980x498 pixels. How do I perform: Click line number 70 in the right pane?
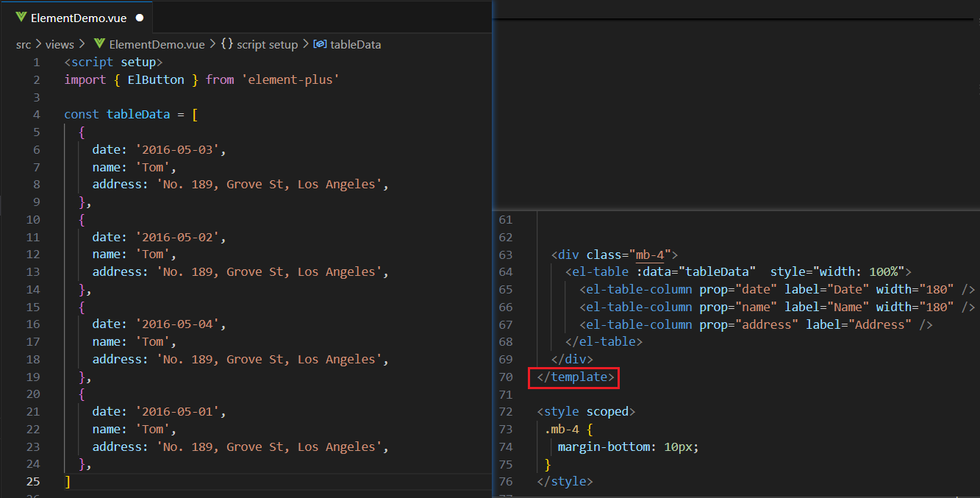[505, 377]
